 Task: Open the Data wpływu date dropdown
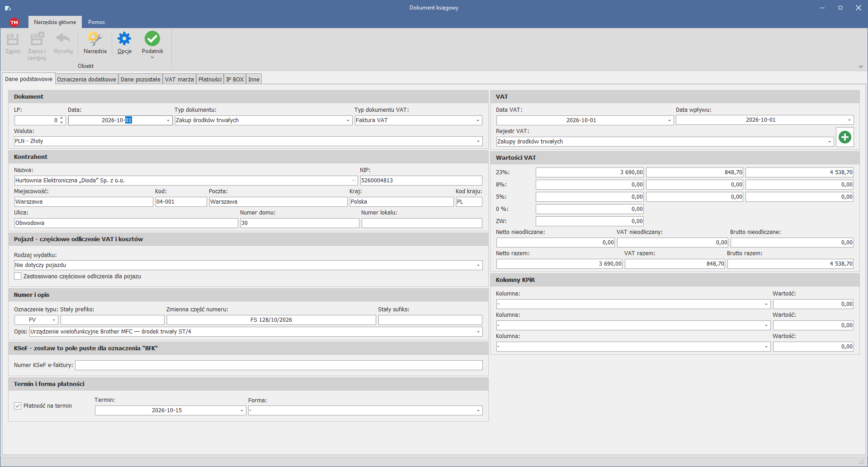[849, 120]
